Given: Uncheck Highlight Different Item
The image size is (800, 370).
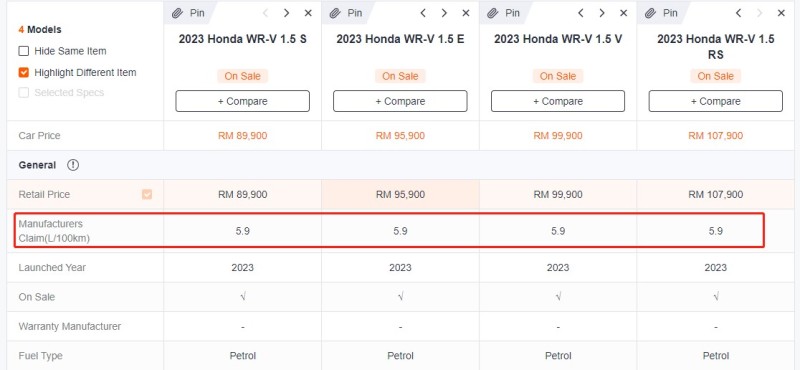Looking at the screenshot, I should (23, 72).
